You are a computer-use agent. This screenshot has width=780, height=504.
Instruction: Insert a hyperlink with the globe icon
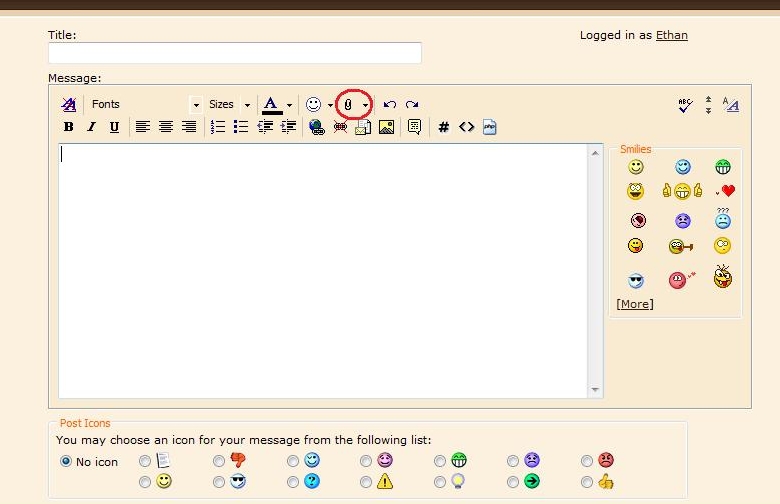pyautogui.click(x=317, y=127)
